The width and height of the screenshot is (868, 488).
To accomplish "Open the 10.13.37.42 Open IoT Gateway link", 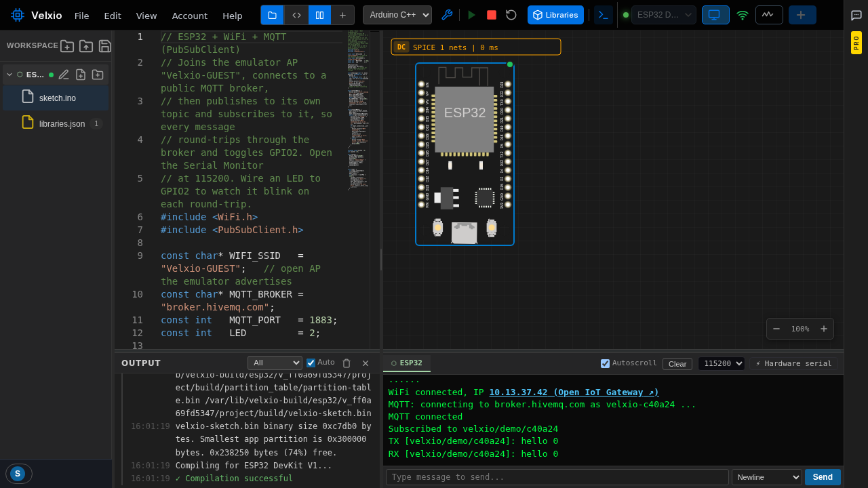I will coord(574,392).
